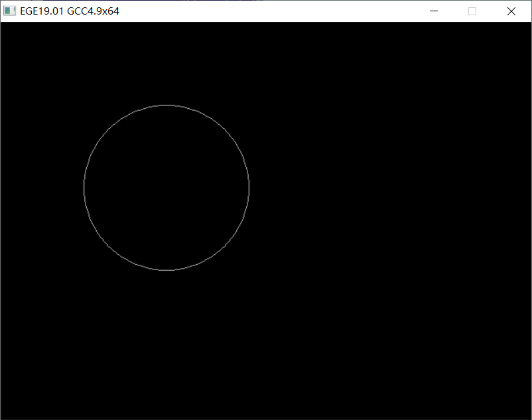
Task: Click the canvas right of the circle
Action: pos(365,188)
